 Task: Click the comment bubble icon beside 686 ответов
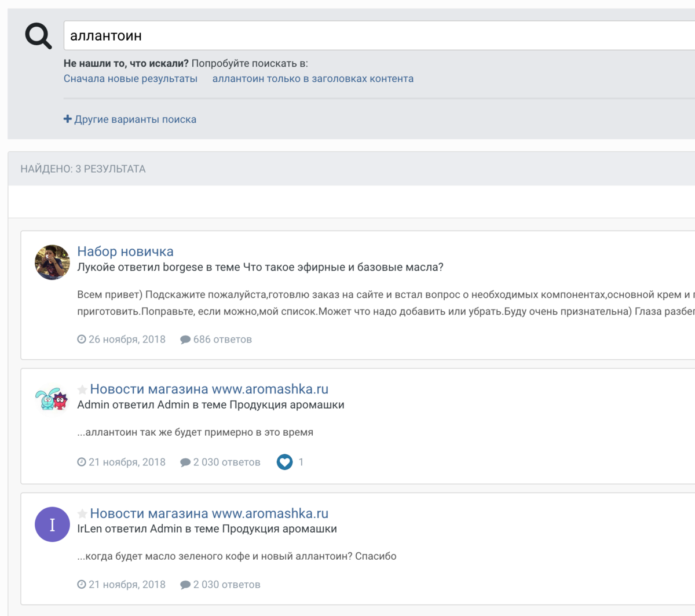point(185,340)
